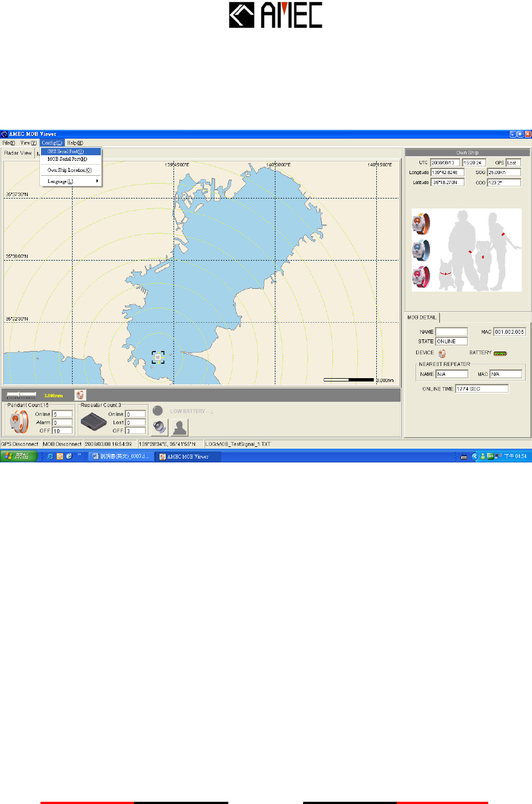Screen dimensions: 532x804
Task: Click the green BATTERY level indicator
Action: coord(500,353)
